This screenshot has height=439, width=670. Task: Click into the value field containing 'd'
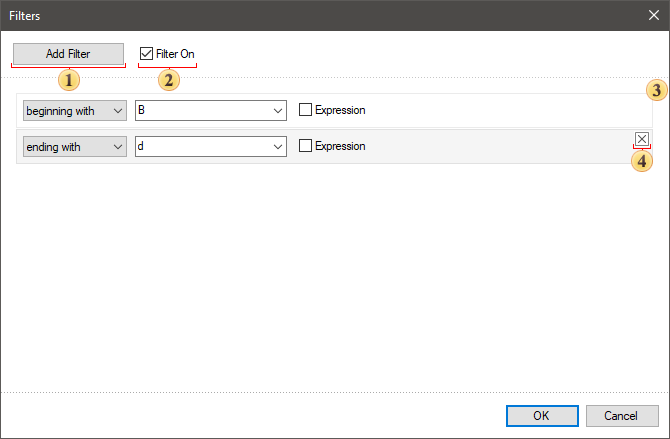pyautogui.click(x=200, y=146)
